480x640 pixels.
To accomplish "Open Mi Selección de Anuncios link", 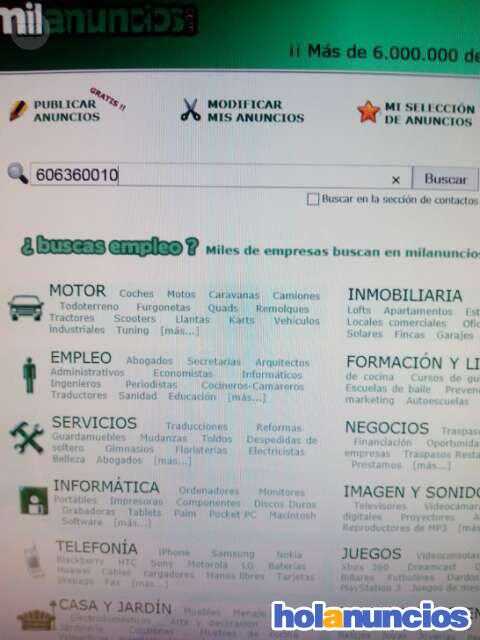I will pyautogui.click(x=430, y=114).
